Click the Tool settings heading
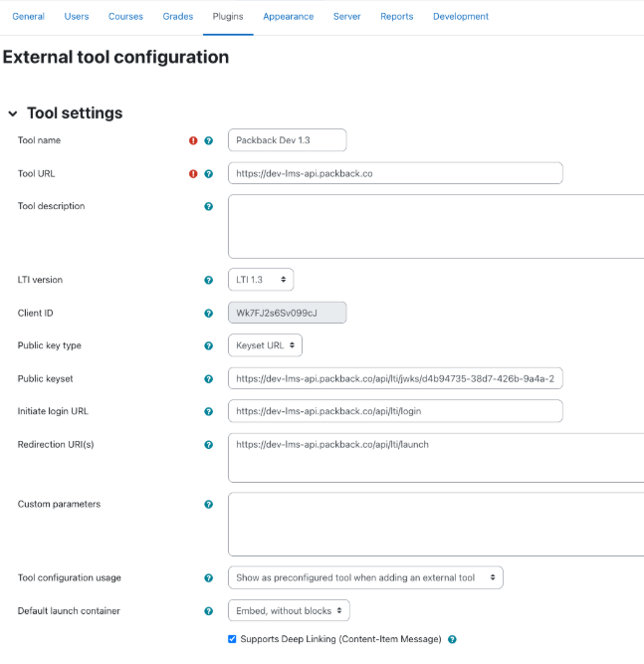644x664 pixels. coord(75,113)
